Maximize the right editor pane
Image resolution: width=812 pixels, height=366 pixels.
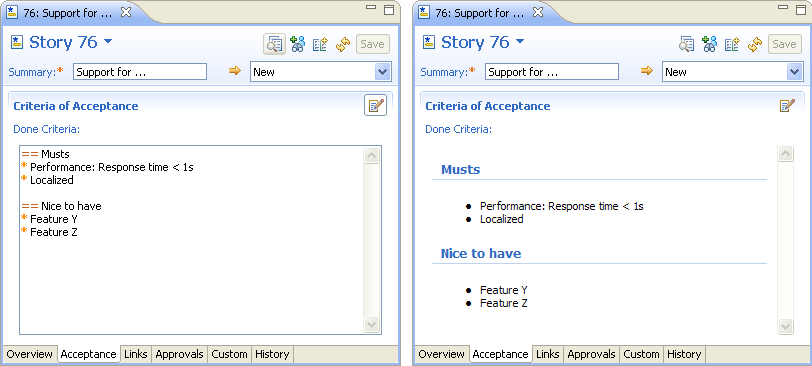(x=801, y=10)
